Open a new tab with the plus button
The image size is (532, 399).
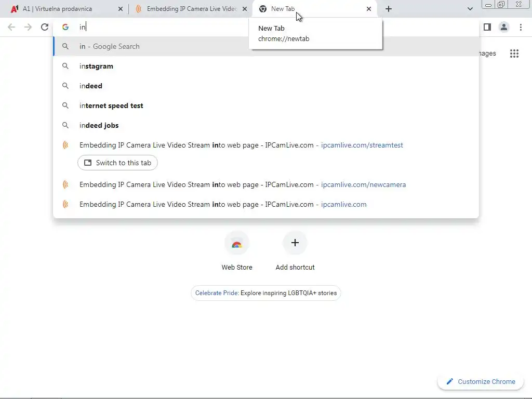point(389,9)
